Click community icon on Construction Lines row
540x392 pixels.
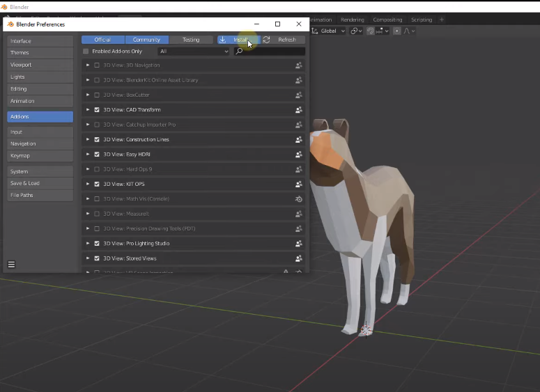click(299, 139)
